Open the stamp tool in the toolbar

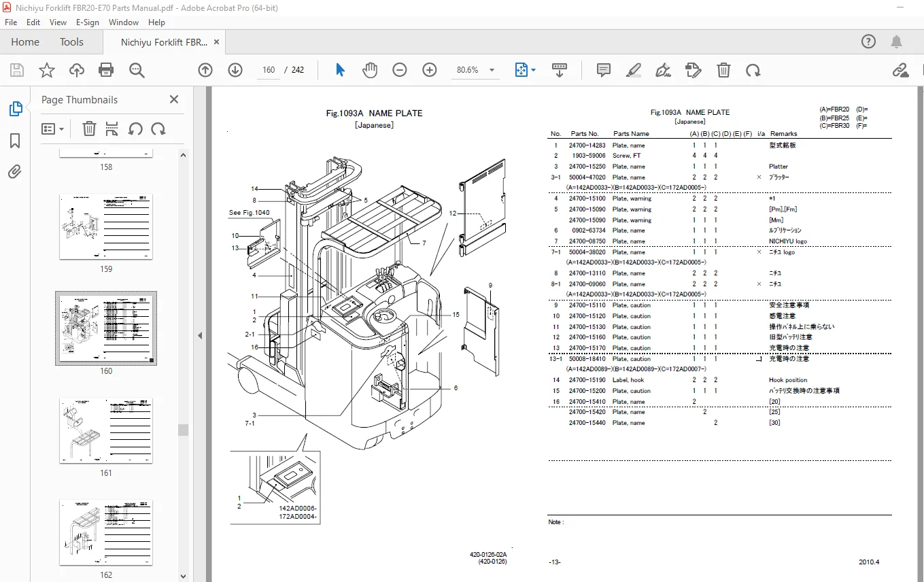(x=693, y=70)
